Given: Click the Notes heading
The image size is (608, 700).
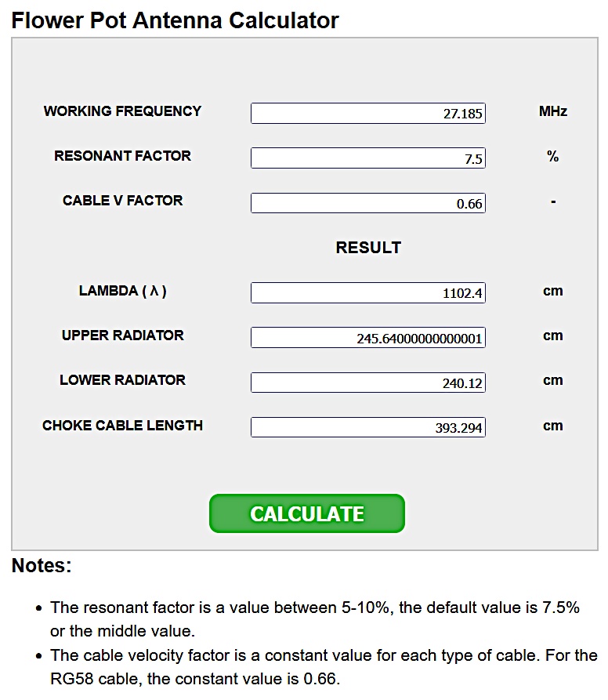Looking at the screenshot, I should point(42,566).
